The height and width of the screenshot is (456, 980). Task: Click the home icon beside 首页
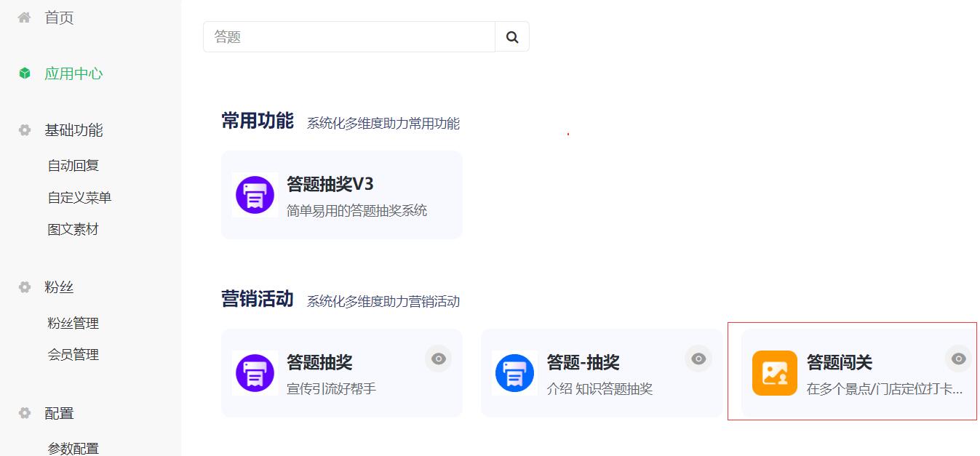25,17
